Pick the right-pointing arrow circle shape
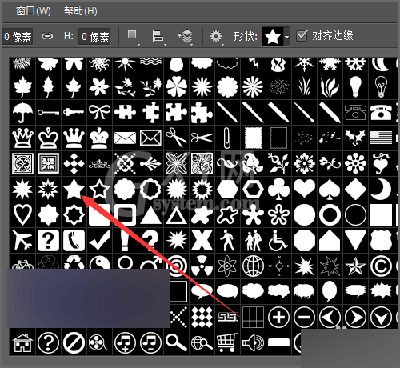Screen dimensions: 400x368 (356, 317)
